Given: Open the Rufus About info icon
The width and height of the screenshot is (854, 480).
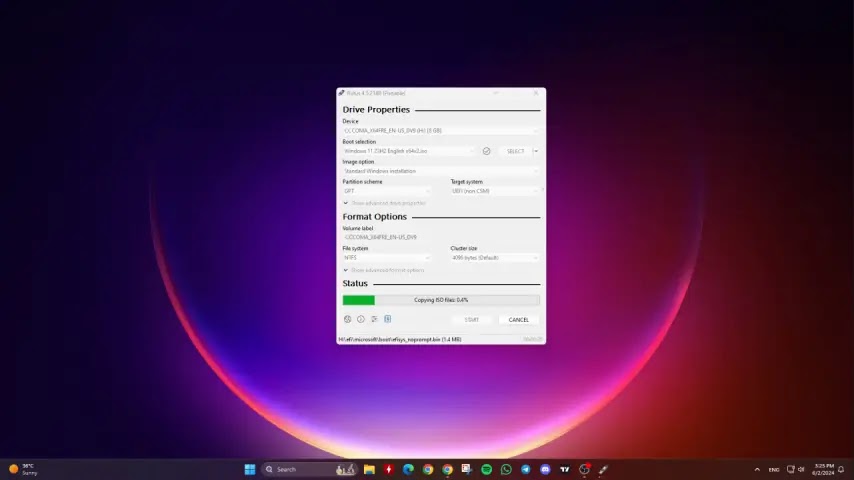Looking at the screenshot, I should click(361, 319).
